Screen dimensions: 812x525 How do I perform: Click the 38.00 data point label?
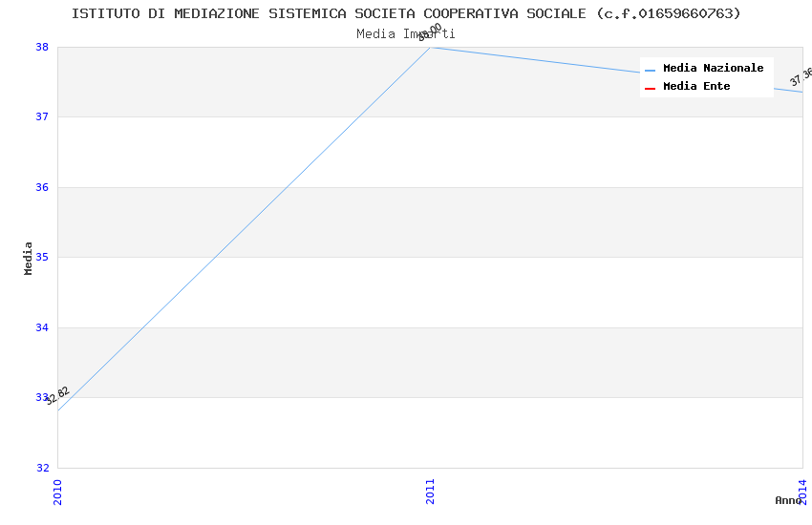[x=430, y=32]
